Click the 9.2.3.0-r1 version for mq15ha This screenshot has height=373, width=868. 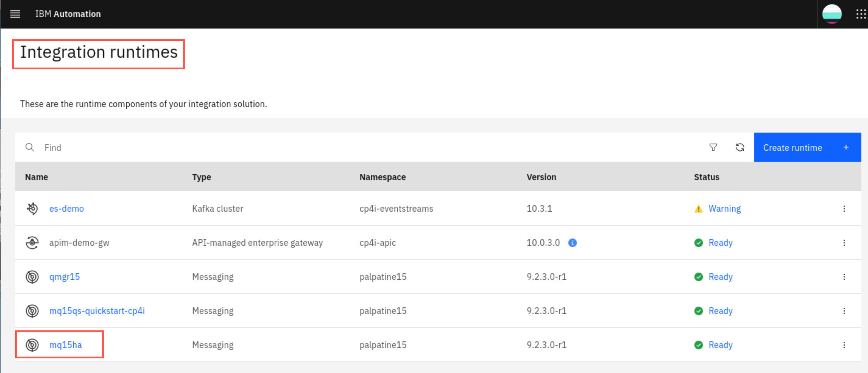coord(547,345)
